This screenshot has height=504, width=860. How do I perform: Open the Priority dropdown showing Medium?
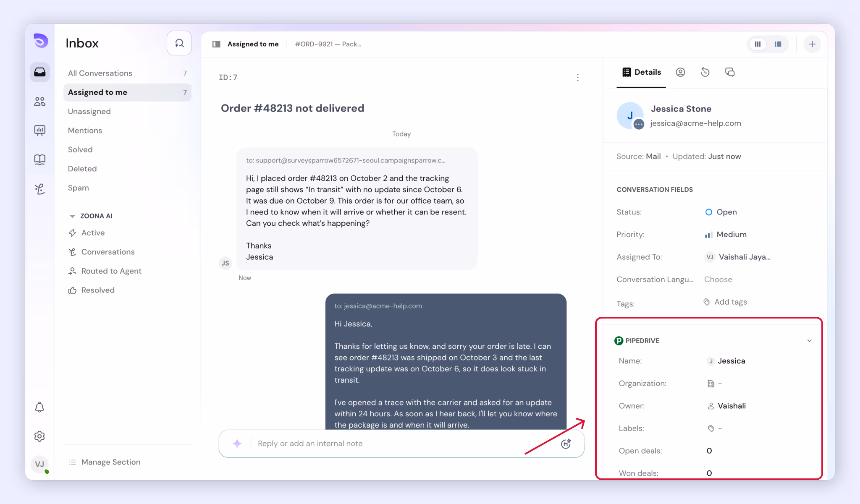pos(726,235)
